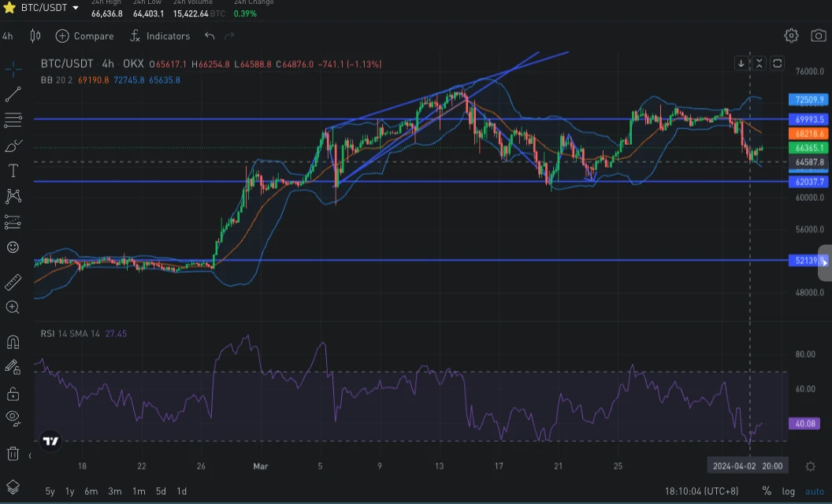The height and width of the screenshot is (504, 832).
Task: Open the Indicators menu
Action: (x=160, y=36)
